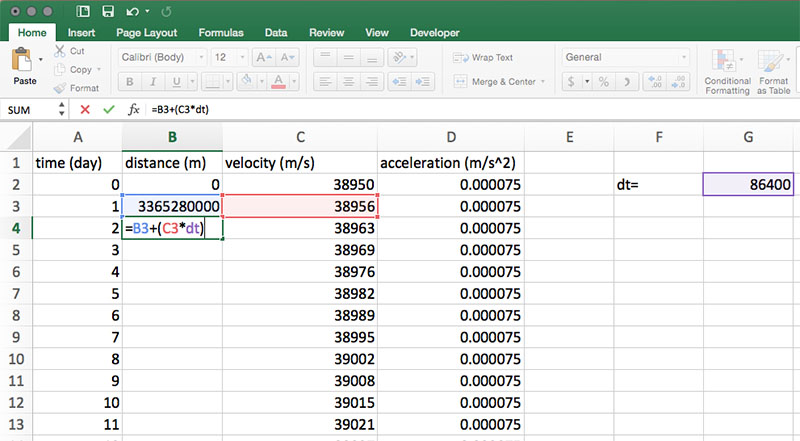This screenshot has width=800, height=441.
Task: Toggle Bold formatting
Action: pos(131,82)
